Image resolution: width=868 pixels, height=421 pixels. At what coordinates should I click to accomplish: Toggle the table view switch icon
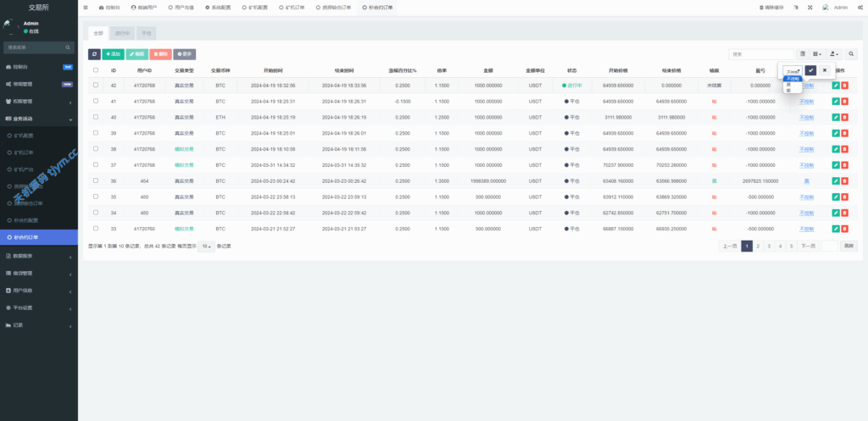[803, 53]
